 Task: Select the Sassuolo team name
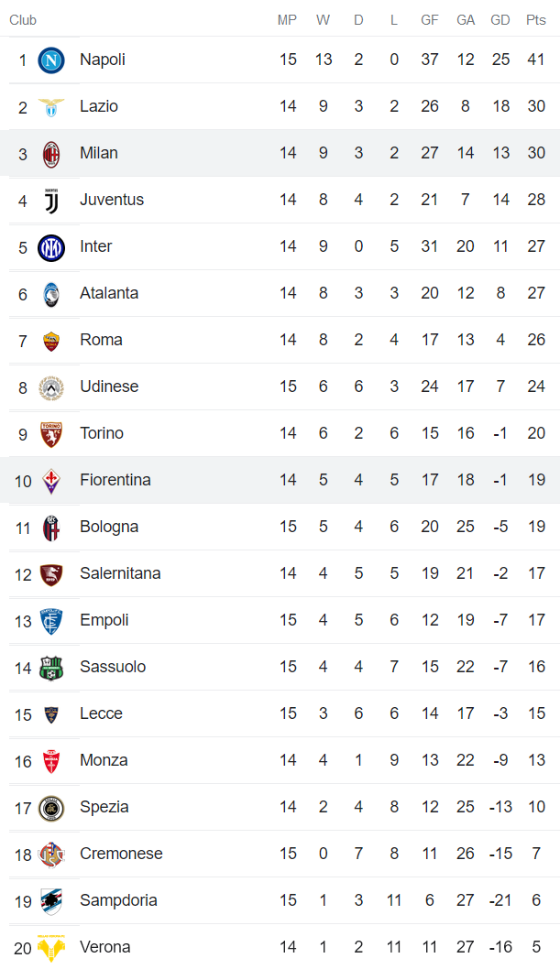coord(113,667)
